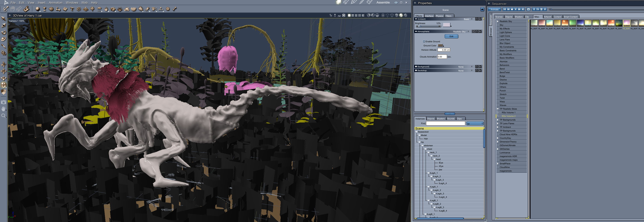The height and width of the screenshot is (222, 644).
Task: Click the Animate button in Sequencer
Action: (x=494, y=9)
